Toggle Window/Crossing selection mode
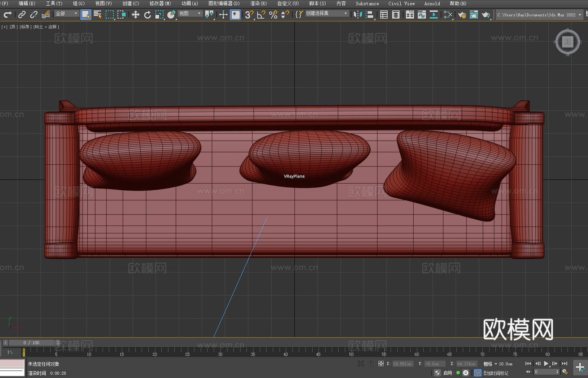 [122, 14]
